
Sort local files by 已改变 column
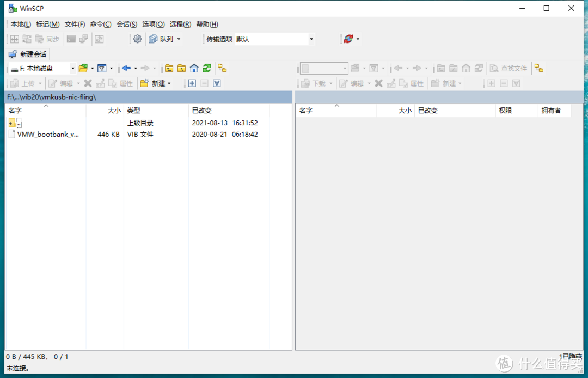(229, 110)
